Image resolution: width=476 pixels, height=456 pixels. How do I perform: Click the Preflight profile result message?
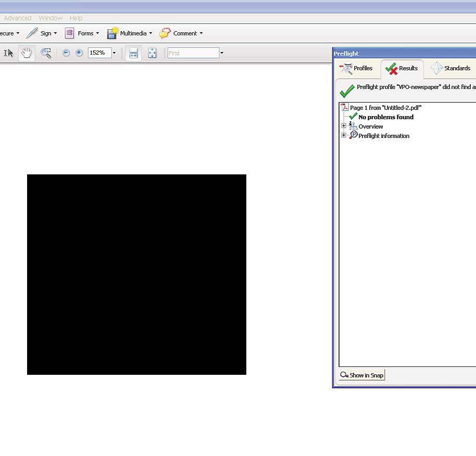pos(416,87)
